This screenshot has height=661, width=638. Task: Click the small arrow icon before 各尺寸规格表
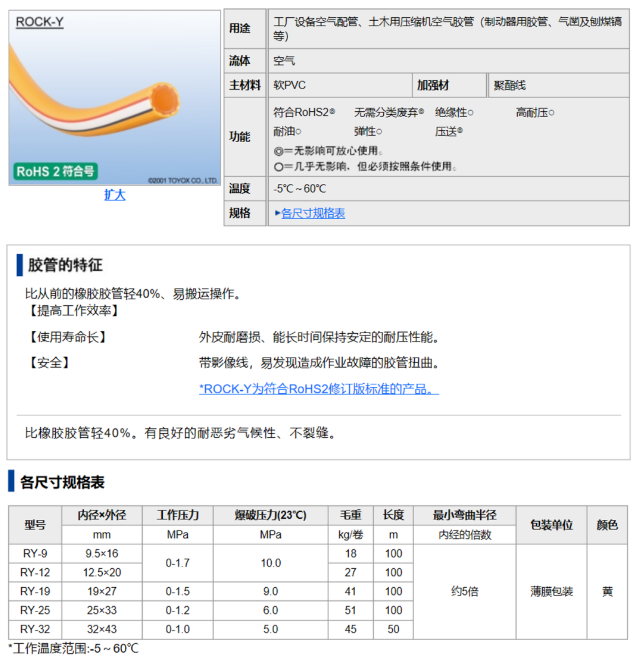[x=277, y=213]
